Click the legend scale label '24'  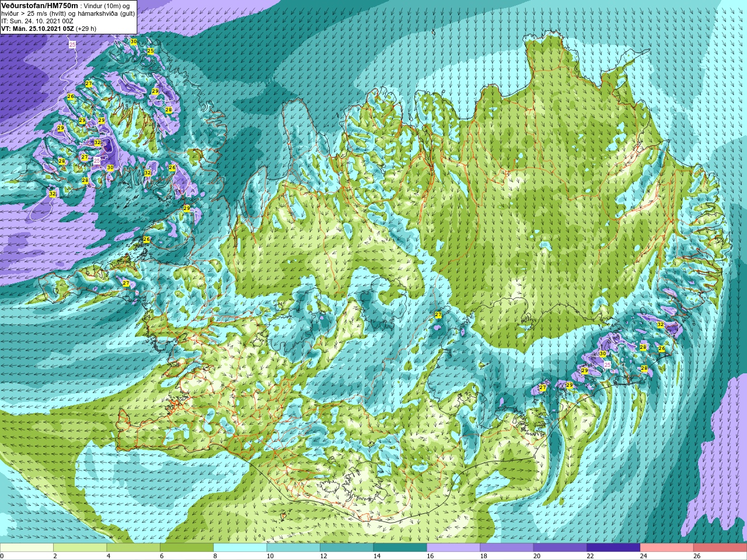pos(644,556)
